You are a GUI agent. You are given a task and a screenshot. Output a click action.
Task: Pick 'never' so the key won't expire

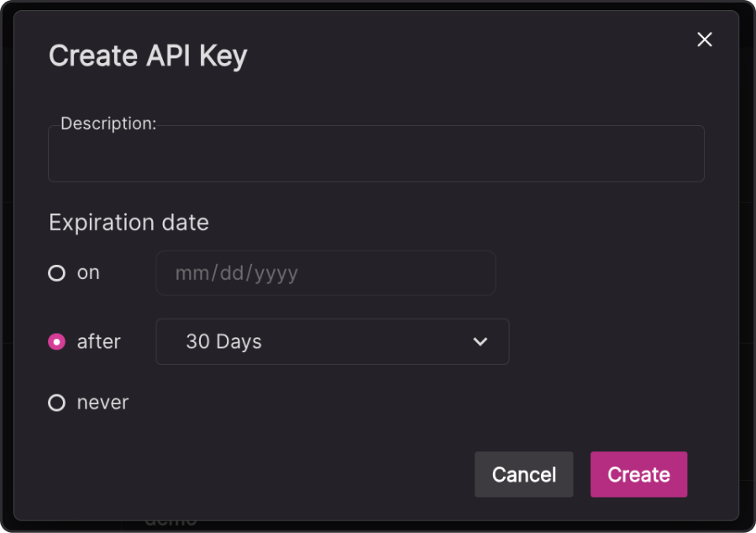tap(56, 403)
